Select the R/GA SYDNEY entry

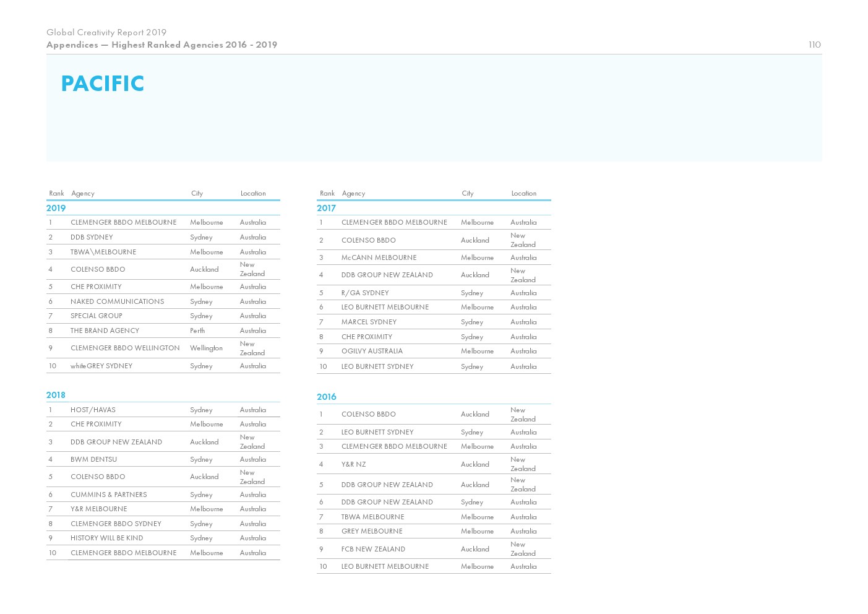[365, 293]
